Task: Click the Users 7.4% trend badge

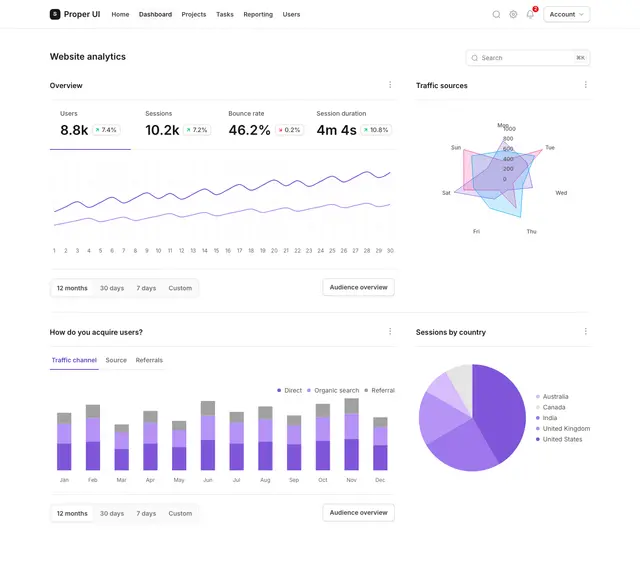Action: (x=106, y=130)
